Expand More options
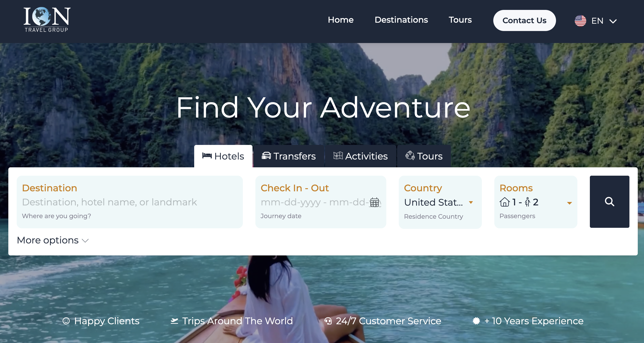The image size is (644, 343). pyautogui.click(x=53, y=240)
